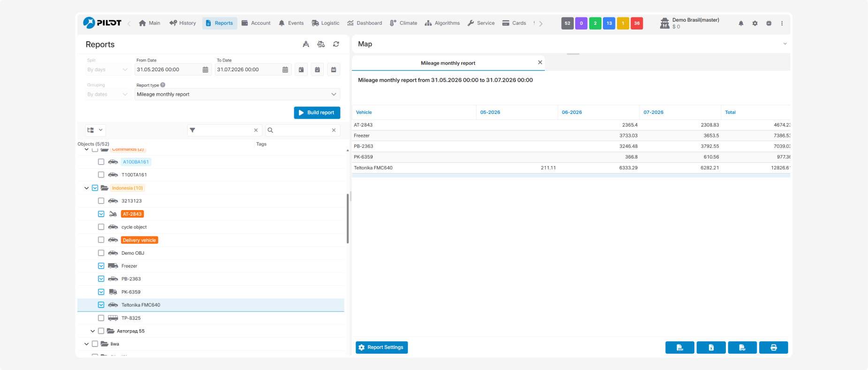Click the gray 52 status counter

(568, 23)
